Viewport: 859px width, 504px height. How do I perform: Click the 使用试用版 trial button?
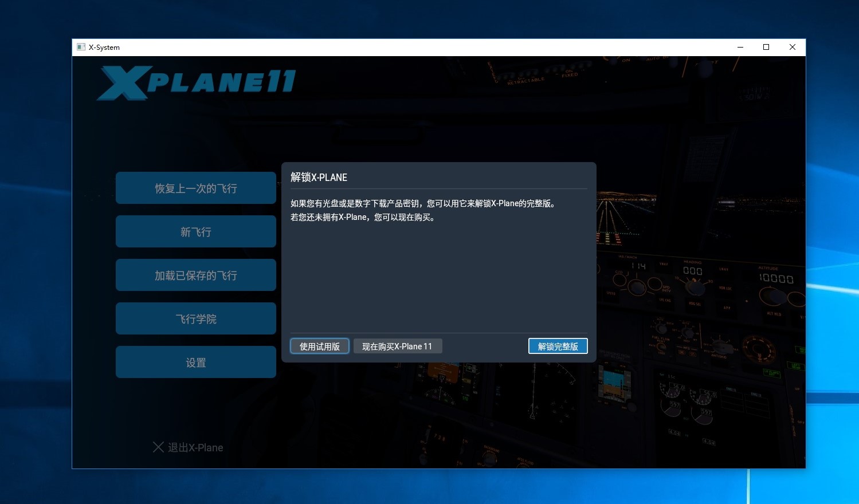coord(320,346)
